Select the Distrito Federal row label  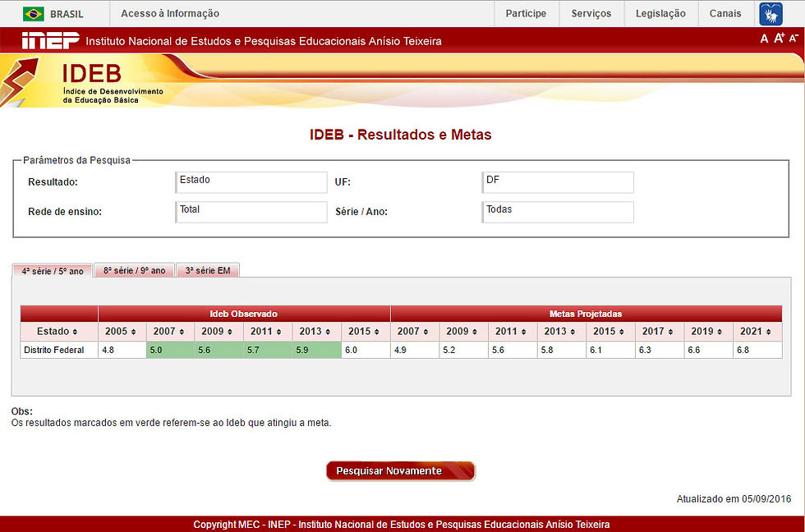pyautogui.click(x=54, y=350)
